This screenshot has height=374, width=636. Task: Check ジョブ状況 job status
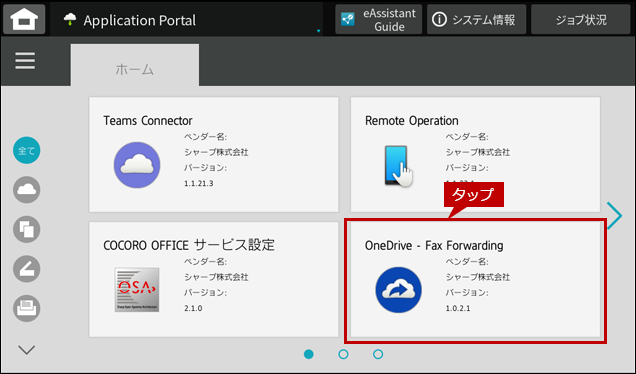point(580,19)
